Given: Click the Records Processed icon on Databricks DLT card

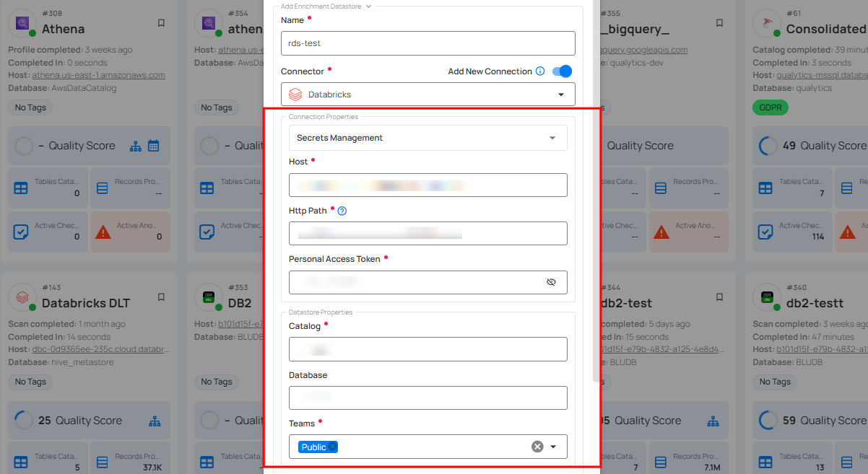Looking at the screenshot, I should 104,462.
